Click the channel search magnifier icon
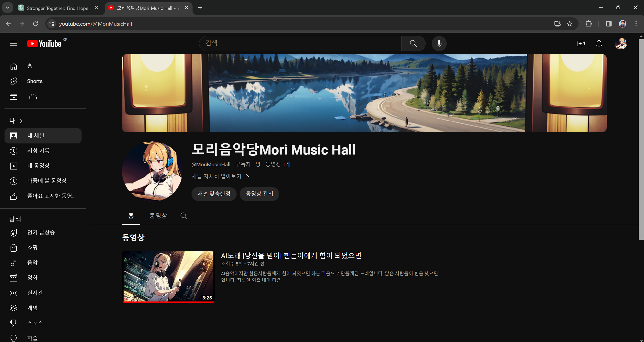 click(x=184, y=216)
